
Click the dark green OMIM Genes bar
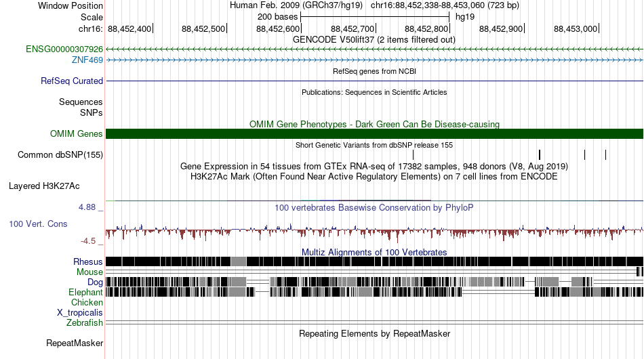(375, 133)
